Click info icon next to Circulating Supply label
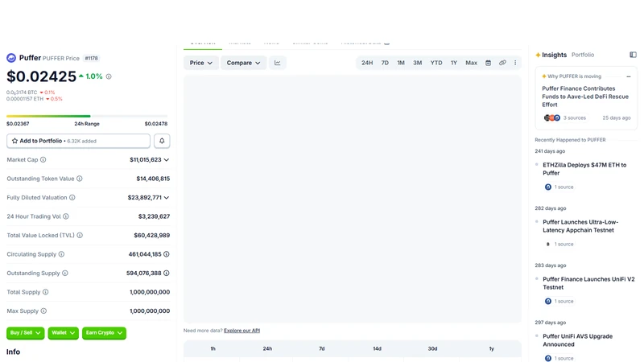644x362 pixels. 61,254
